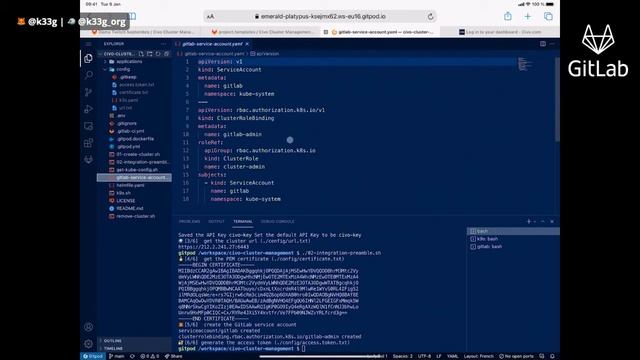Open new terminal profile dropdown arrow

coord(535,221)
